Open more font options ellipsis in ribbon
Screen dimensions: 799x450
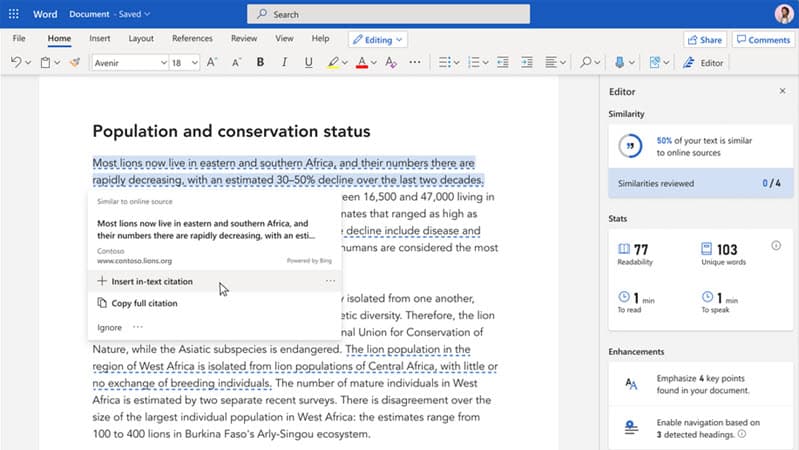[415, 62]
